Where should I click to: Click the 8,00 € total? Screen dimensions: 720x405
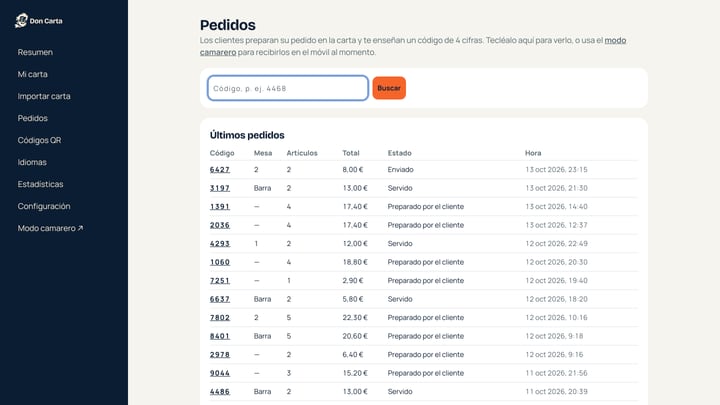click(353, 170)
